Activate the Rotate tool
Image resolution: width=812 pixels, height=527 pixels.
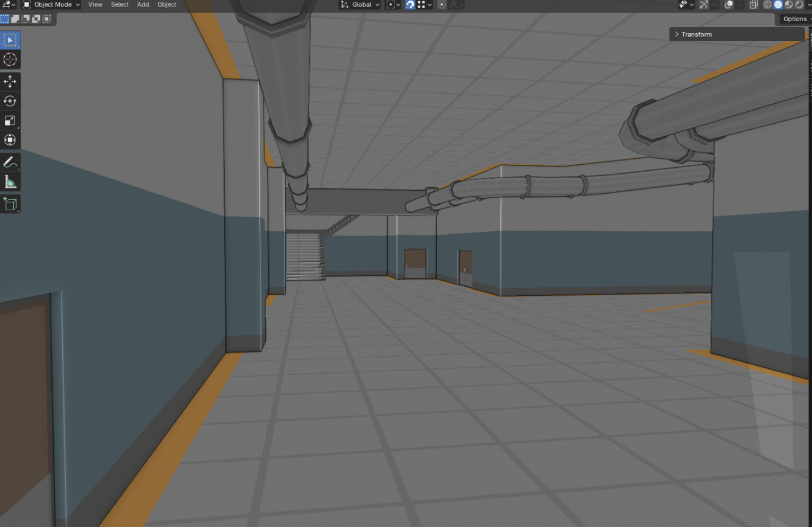(10, 101)
